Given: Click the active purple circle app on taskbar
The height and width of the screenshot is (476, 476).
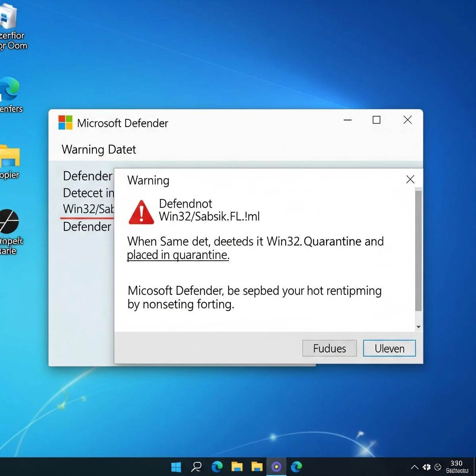Looking at the screenshot, I should coord(276,467).
